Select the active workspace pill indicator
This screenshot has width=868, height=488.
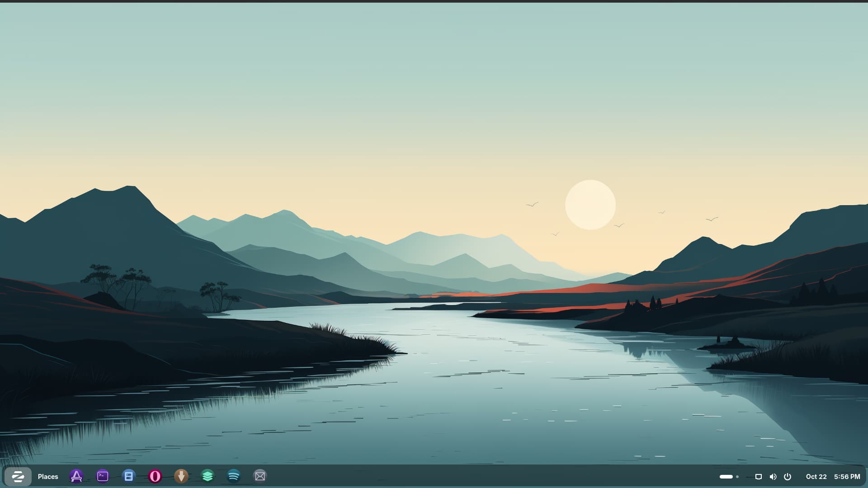click(726, 477)
